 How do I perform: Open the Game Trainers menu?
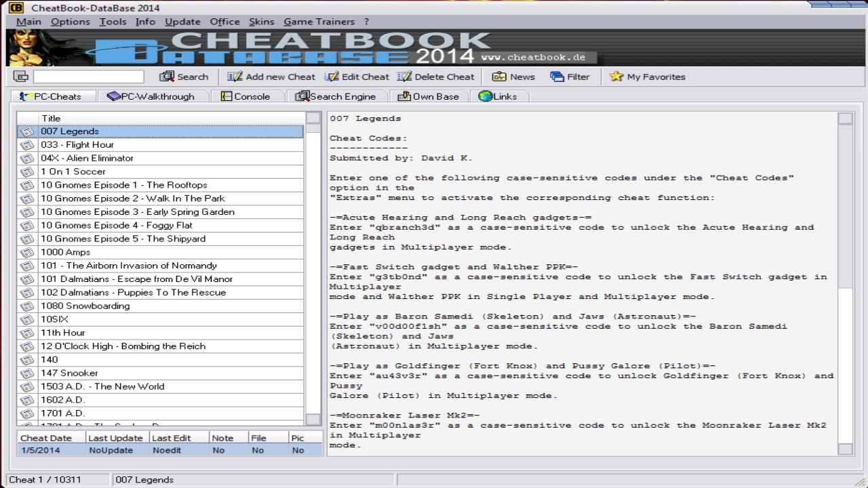pos(319,22)
